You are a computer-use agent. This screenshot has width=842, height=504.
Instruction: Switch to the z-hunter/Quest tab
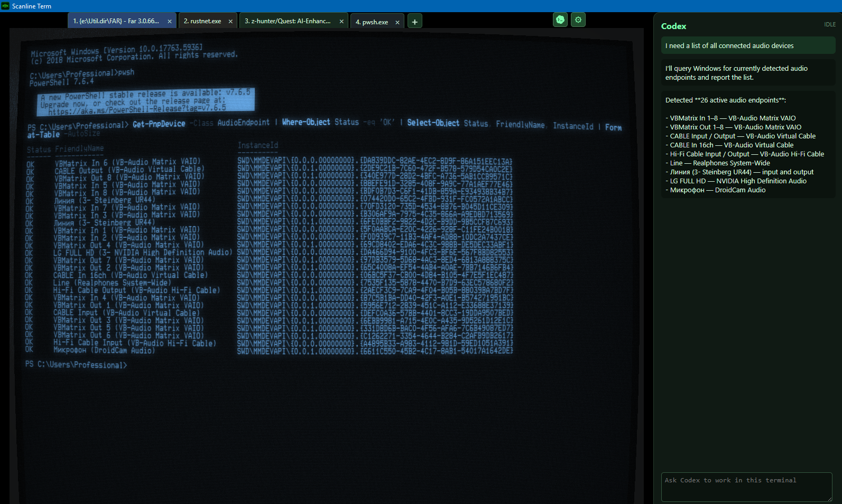293,21
